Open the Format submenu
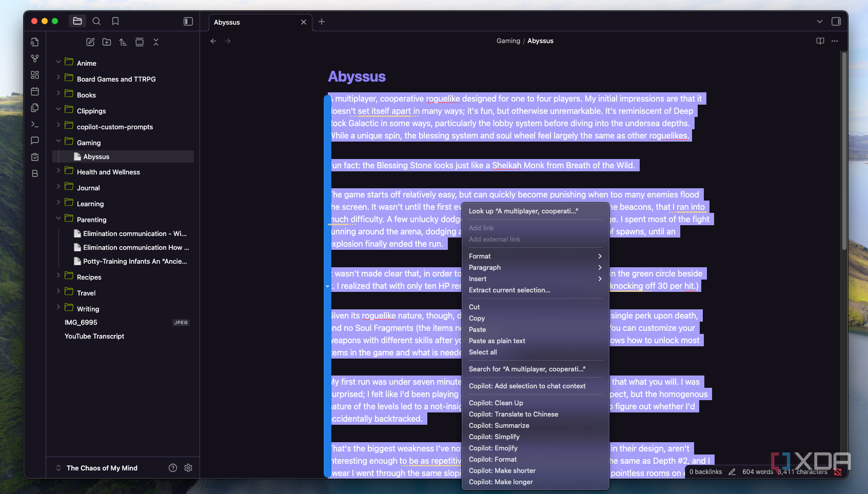868x494 pixels. [535, 256]
